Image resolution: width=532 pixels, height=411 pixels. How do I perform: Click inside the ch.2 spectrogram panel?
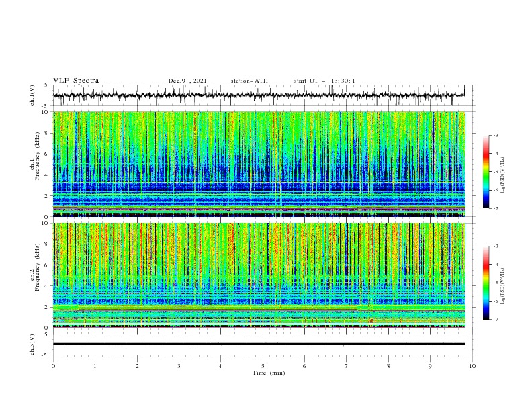coord(259,275)
